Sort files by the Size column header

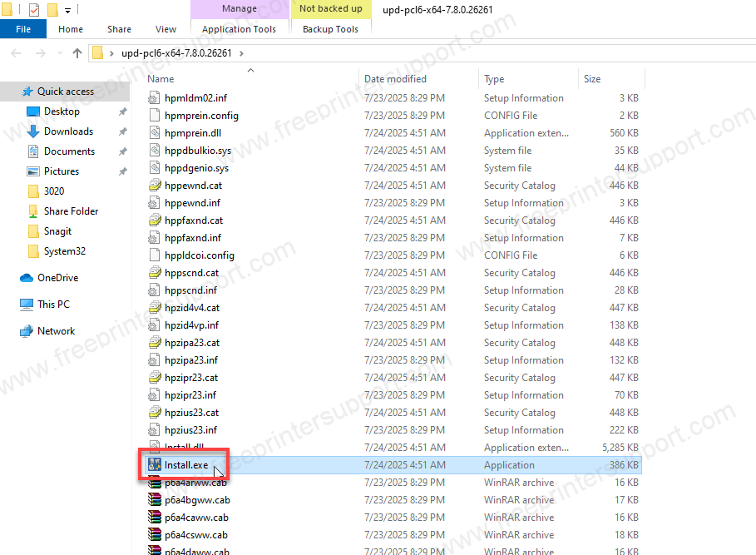(x=592, y=79)
